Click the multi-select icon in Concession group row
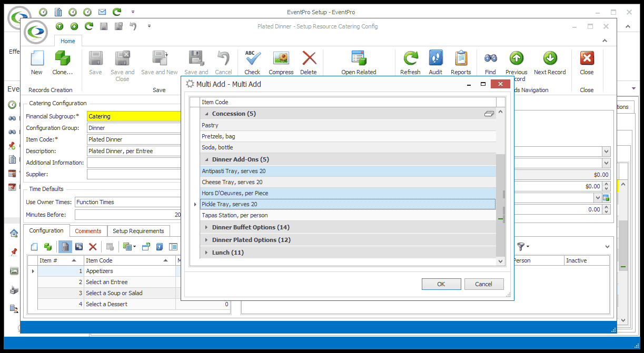This screenshot has height=353, width=644. 489,114
